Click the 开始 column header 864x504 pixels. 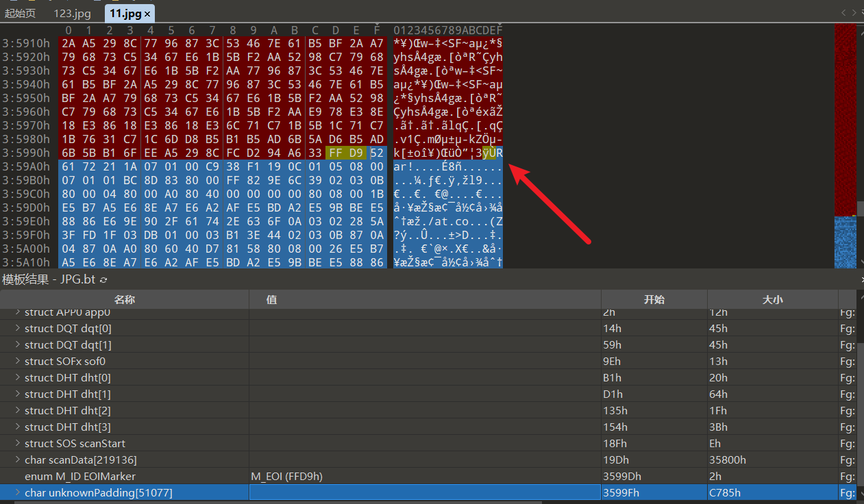(x=654, y=299)
